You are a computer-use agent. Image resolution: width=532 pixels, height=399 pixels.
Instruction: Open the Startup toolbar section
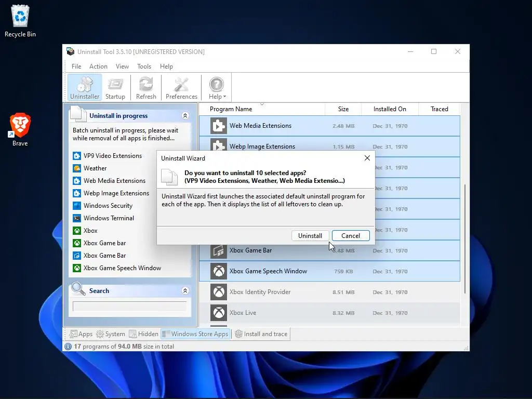115,87
